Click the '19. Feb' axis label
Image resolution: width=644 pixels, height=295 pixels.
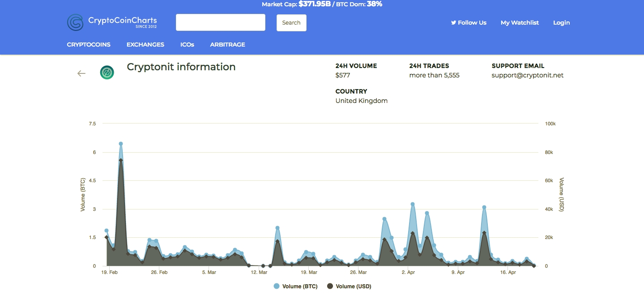click(110, 272)
